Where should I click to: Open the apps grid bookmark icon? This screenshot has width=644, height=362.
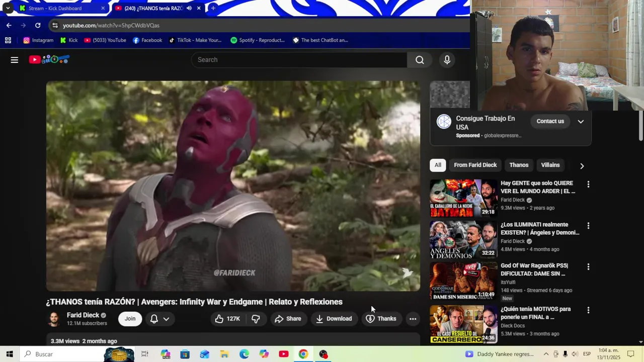[x=8, y=40]
